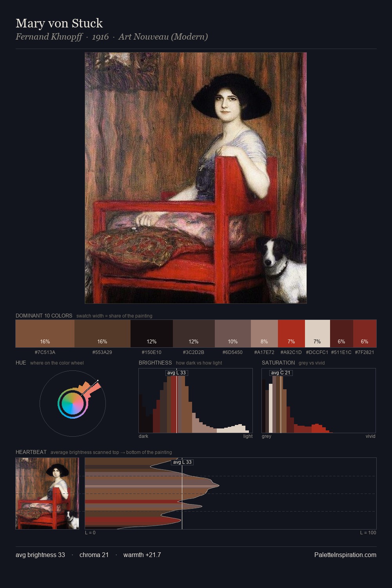Viewport: 392px width, 588px height.
Task: Click the #A92C1D red swatch
Action: coord(291,334)
